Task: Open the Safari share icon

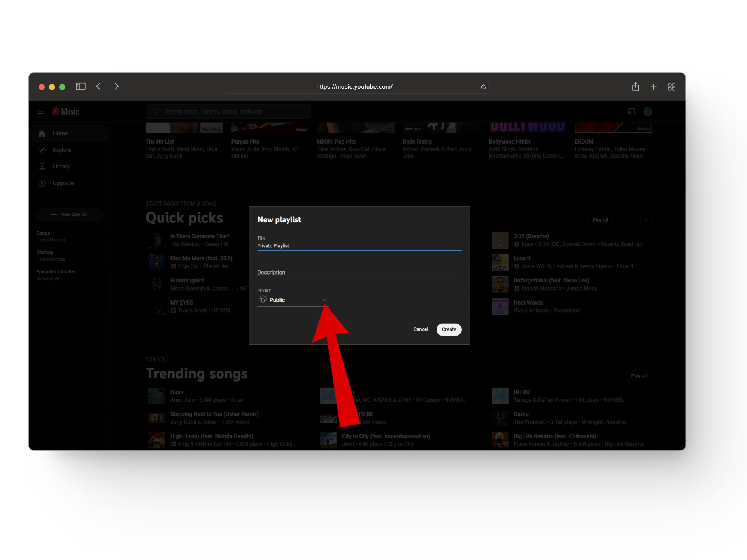Action: point(635,87)
